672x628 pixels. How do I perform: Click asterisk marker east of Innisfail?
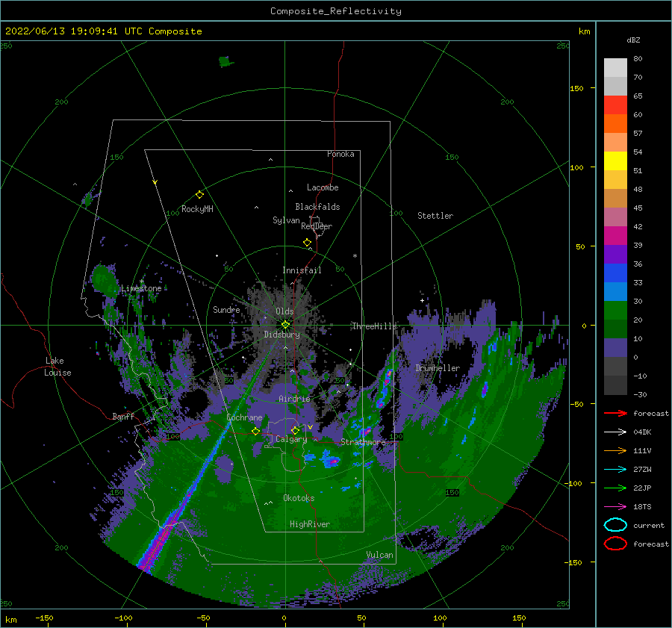tap(355, 256)
